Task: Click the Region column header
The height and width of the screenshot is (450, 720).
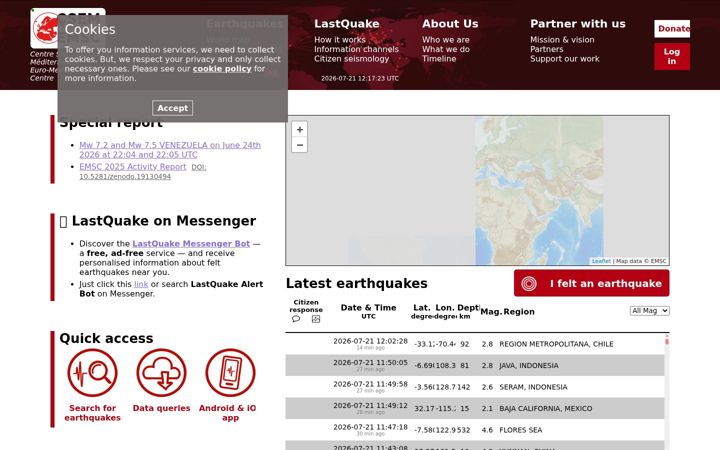Action: (519, 311)
